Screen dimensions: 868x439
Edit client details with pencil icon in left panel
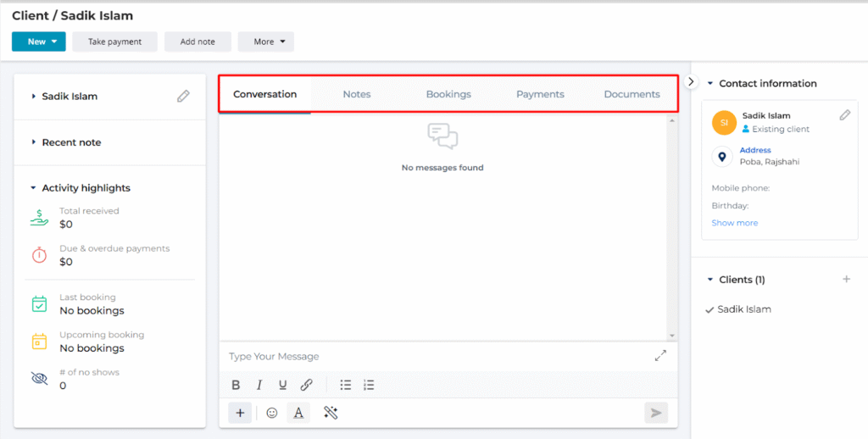click(x=183, y=97)
